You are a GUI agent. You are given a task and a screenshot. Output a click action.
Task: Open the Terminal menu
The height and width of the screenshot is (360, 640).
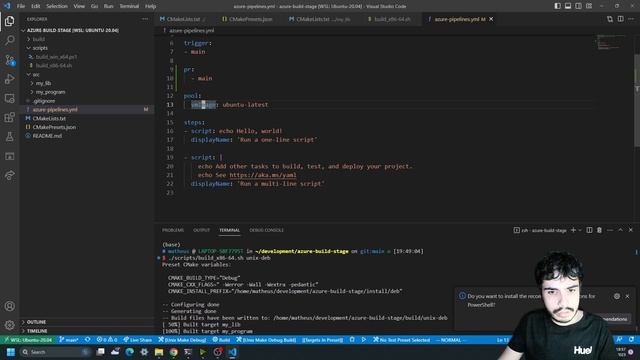click(x=129, y=6)
